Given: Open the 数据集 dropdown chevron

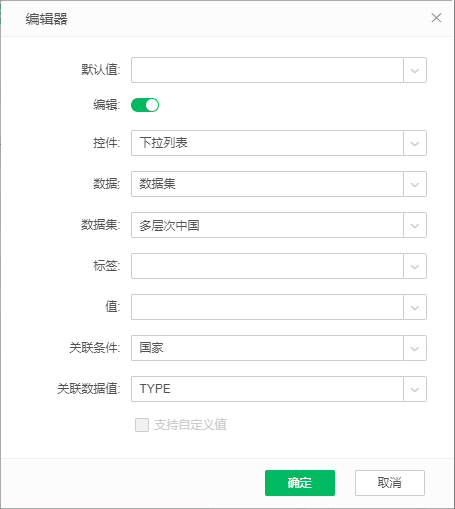Looking at the screenshot, I should pyautogui.click(x=415, y=225).
